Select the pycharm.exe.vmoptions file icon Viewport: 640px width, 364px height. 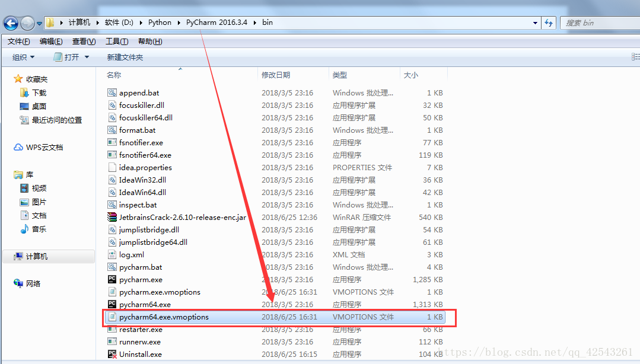pyautogui.click(x=112, y=292)
